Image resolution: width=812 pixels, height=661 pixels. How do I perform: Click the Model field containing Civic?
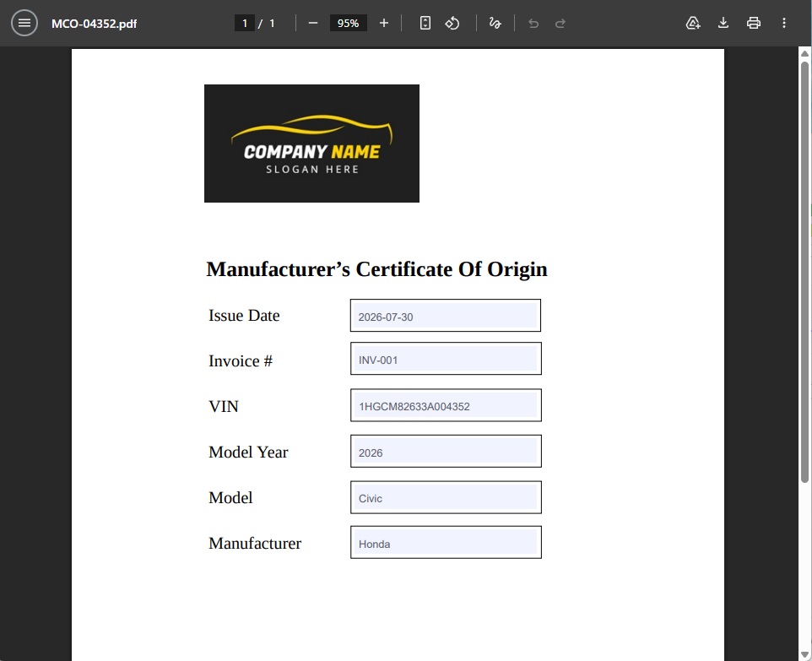pyautogui.click(x=446, y=497)
